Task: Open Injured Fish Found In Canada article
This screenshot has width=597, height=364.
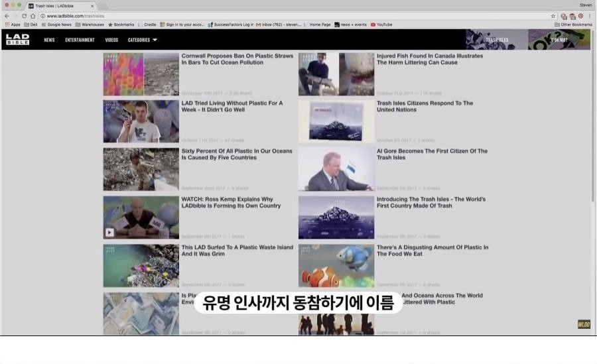Action: point(430,59)
